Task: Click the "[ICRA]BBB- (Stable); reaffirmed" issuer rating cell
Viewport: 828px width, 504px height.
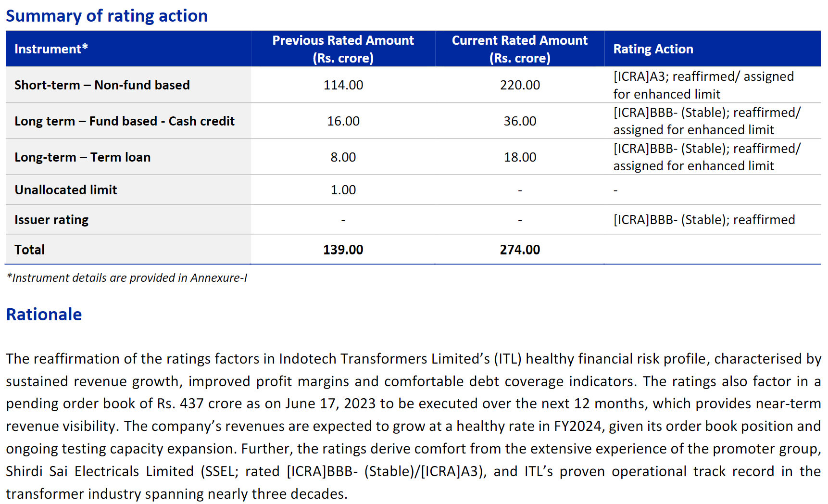Action: point(704,220)
